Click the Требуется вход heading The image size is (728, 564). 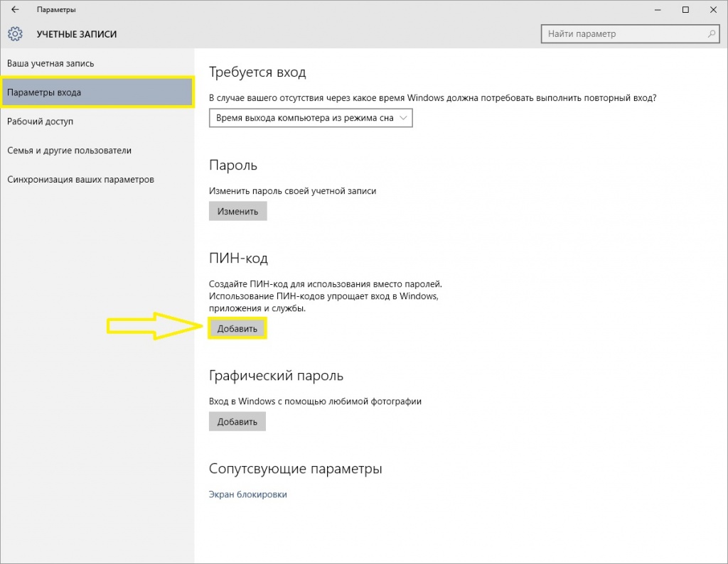pos(257,72)
